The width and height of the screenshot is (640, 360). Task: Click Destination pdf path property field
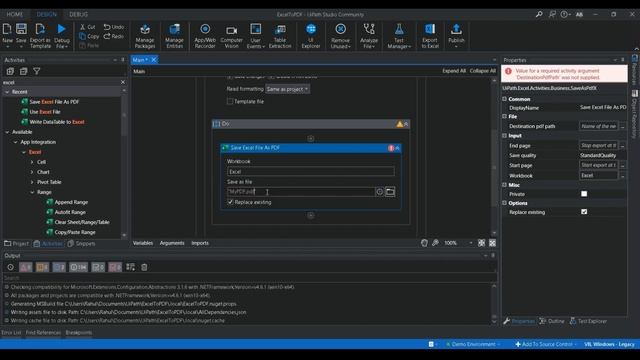click(598, 127)
